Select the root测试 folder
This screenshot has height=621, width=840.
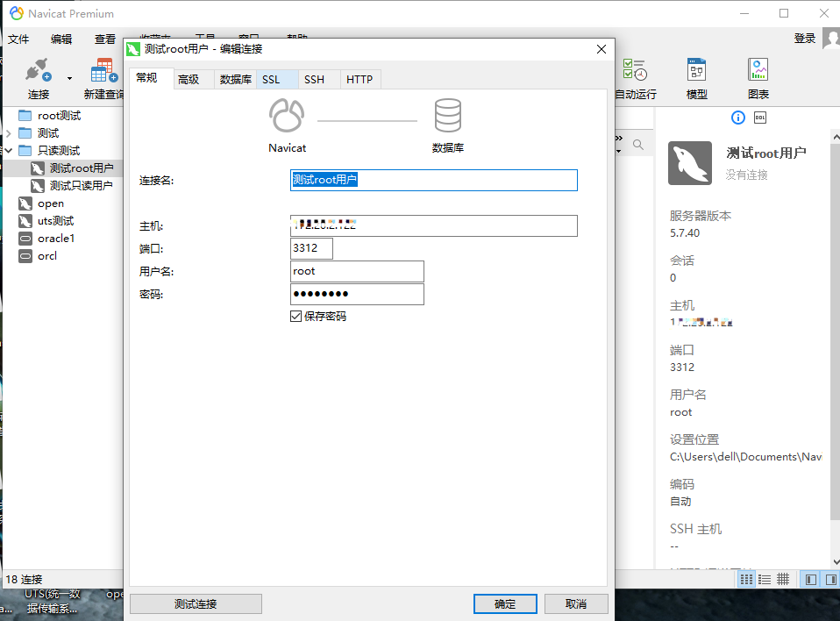point(59,116)
